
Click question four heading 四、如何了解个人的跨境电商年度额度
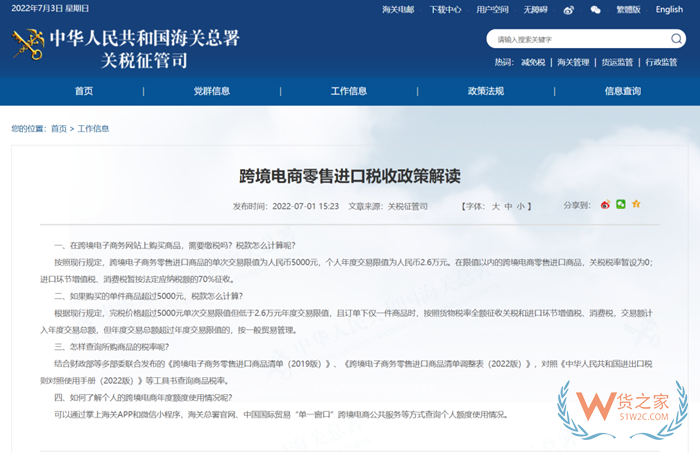point(143,398)
